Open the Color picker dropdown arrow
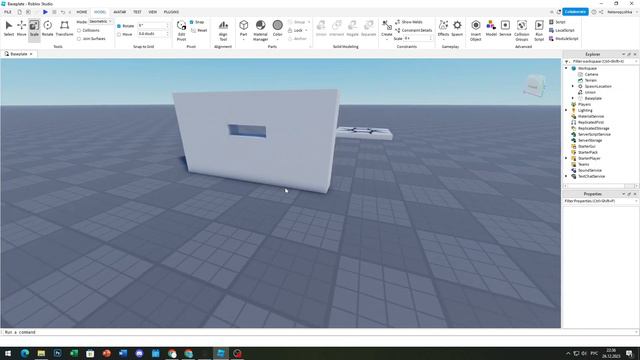The image size is (640, 360). pos(278,40)
